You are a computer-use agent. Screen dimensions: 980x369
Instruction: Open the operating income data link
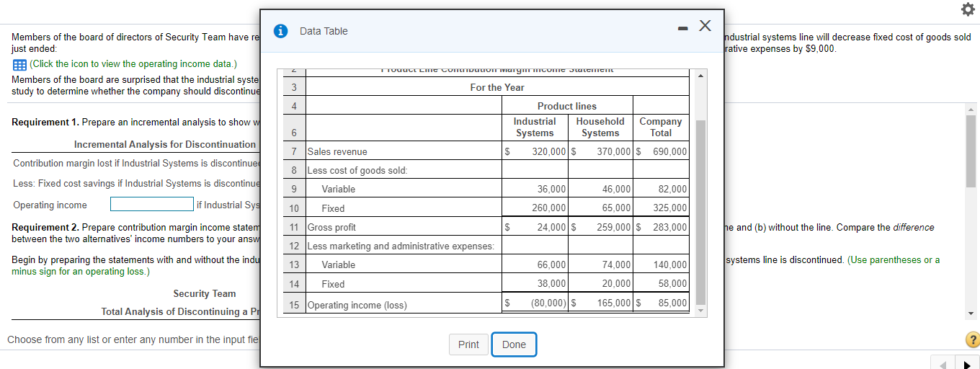coord(134,64)
